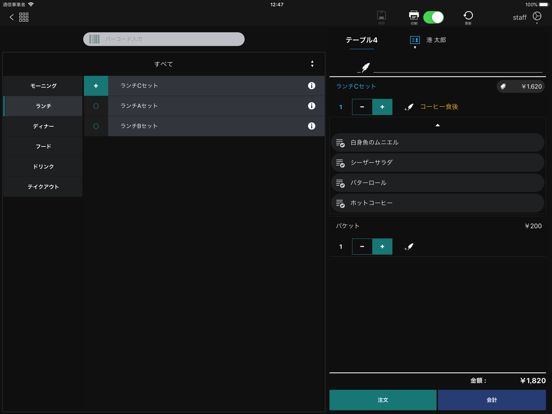Collapse the set contents with up arrow
The width and height of the screenshot is (552, 414).
(x=438, y=125)
